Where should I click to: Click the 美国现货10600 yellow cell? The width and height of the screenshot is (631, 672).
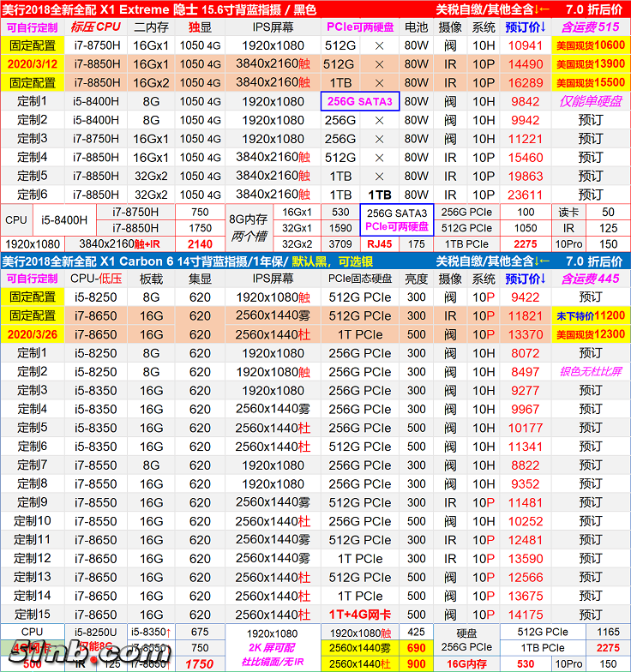(591, 45)
